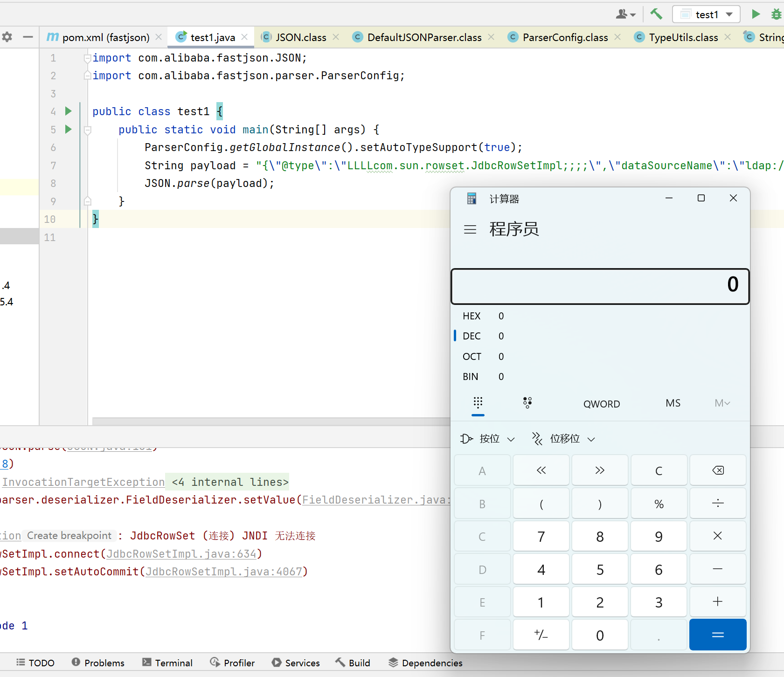Image resolution: width=784 pixels, height=677 pixels.
Task: Click the calculator clear C key
Action: click(659, 470)
